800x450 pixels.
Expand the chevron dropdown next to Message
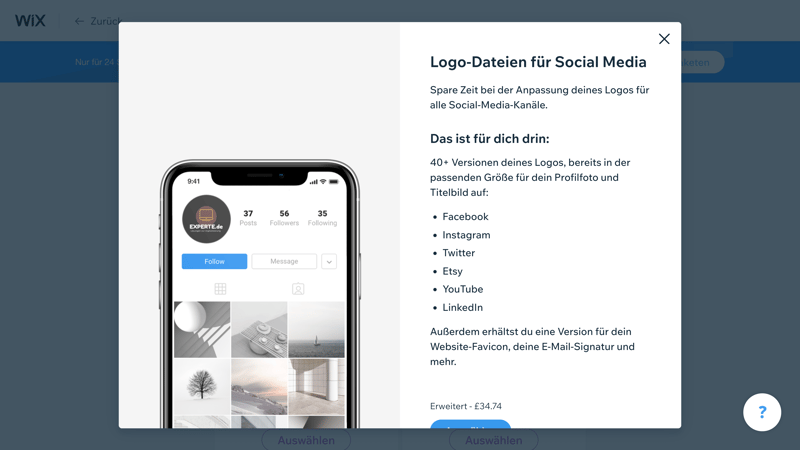[x=329, y=261]
